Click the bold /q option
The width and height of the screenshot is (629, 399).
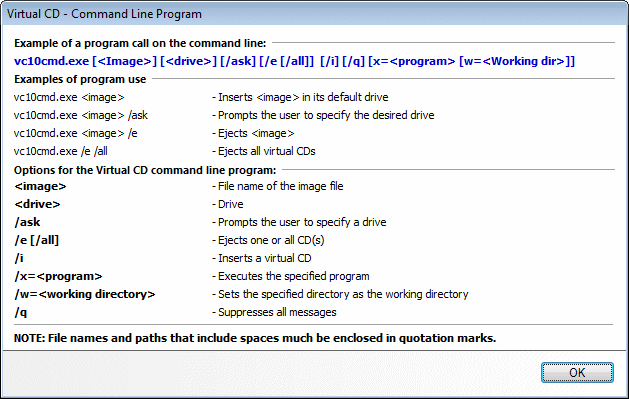(x=20, y=312)
